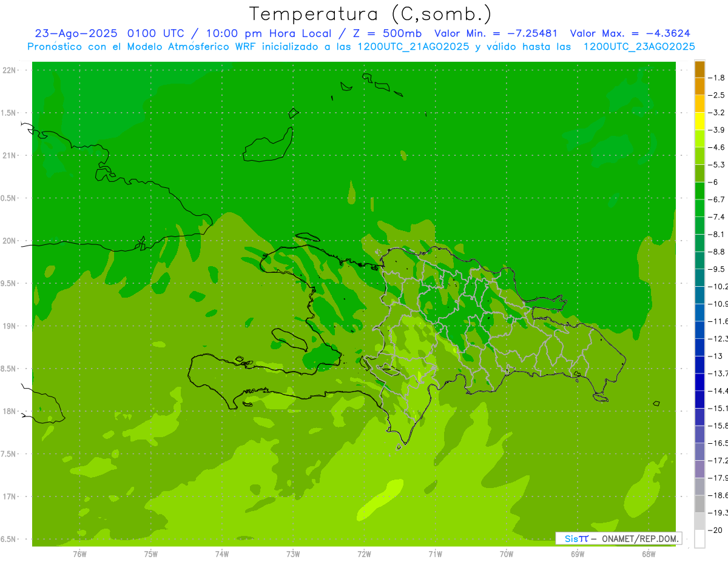Viewport: 728px width, 562px height.
Task: Click the -10.2 legend value
Action: [718, 286]
